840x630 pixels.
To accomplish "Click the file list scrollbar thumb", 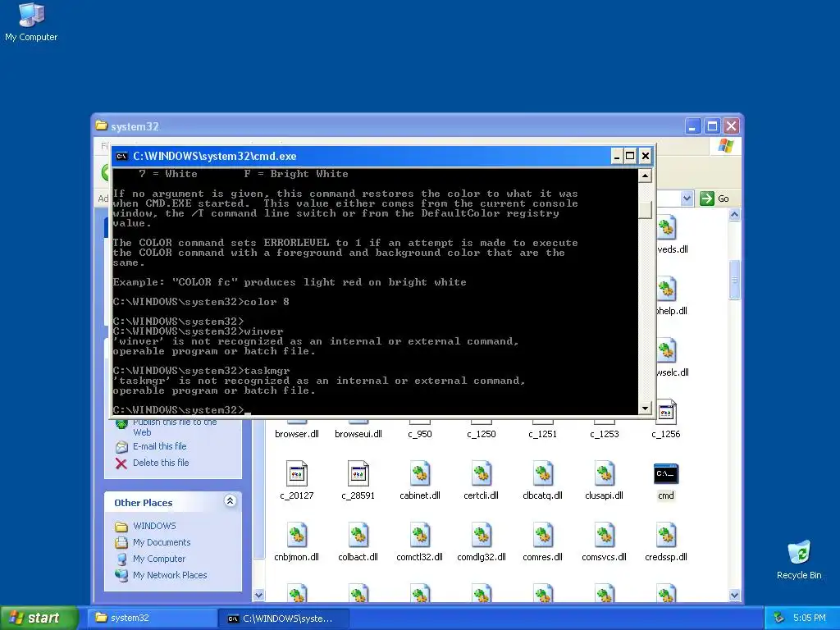I will [x=734, y=280].
